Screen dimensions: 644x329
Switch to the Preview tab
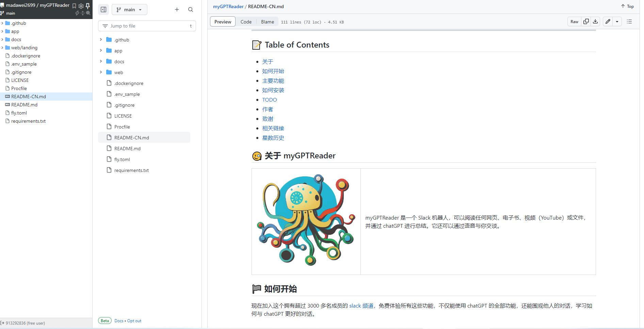tap(223, 22)
